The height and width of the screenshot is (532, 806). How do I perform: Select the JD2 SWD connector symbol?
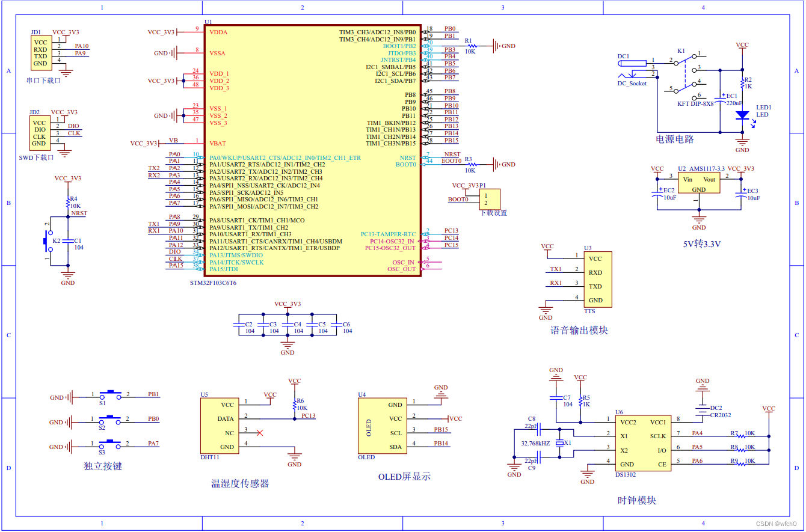pyautogui.click(x=40, y=133)
